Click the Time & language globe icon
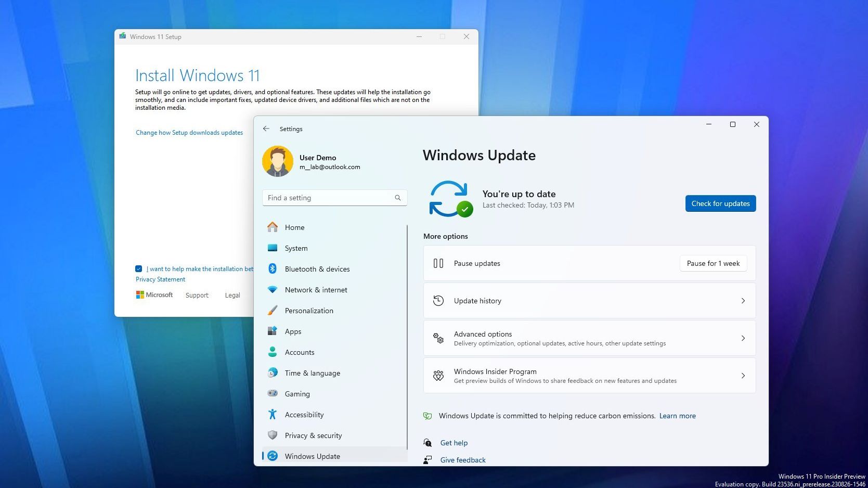Viewport: 868px width, 488px height. [273, 373]
